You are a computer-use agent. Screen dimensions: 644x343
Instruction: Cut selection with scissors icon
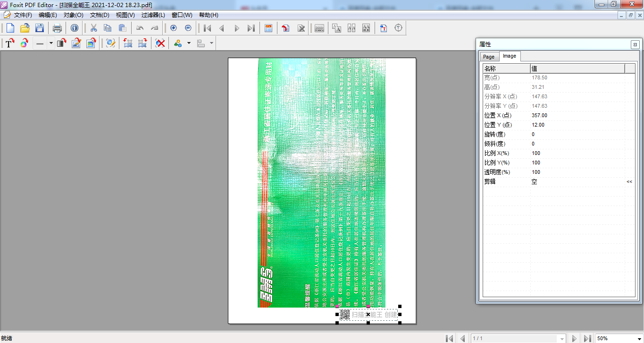coord(93,28)
